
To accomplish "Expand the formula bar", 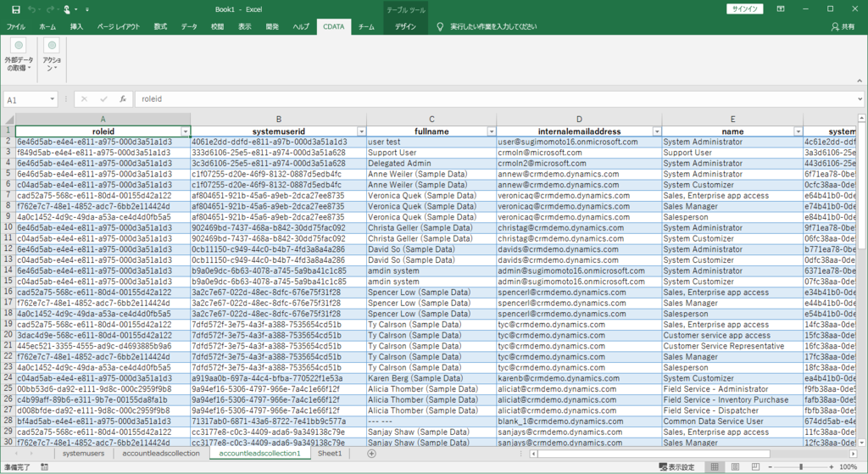I will click(860, 99).
